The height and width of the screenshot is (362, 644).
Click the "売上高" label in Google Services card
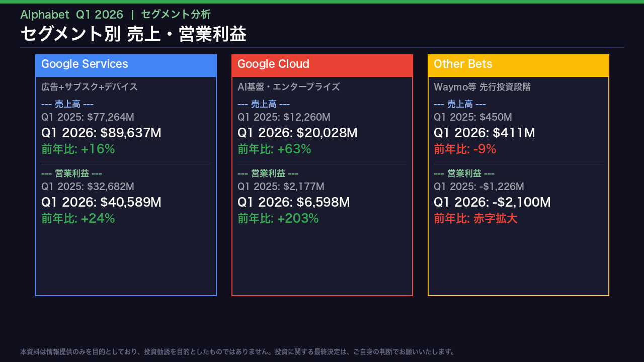(67, 105)
